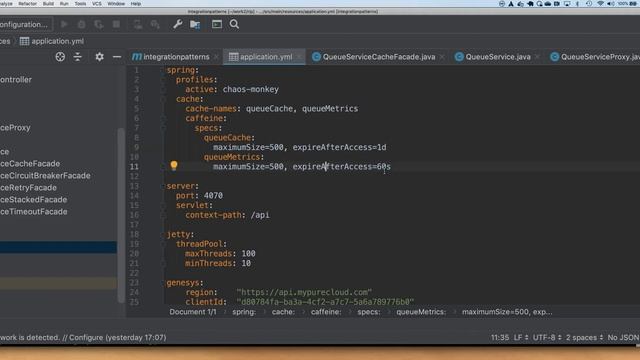Click the 'specs:' breadcrumb below editor

click(x=369, y=312)
